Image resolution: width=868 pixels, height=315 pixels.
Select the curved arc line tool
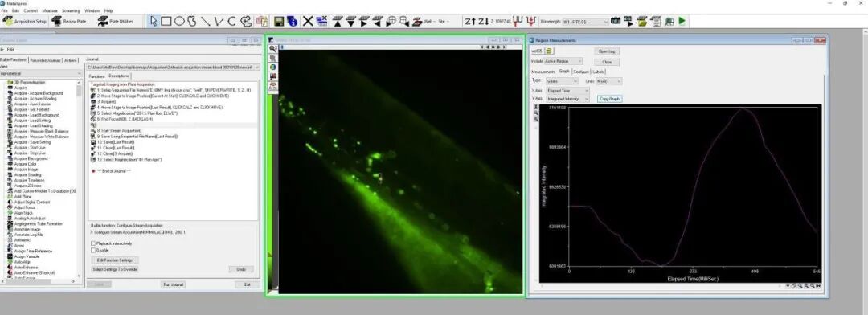(232, 21)
